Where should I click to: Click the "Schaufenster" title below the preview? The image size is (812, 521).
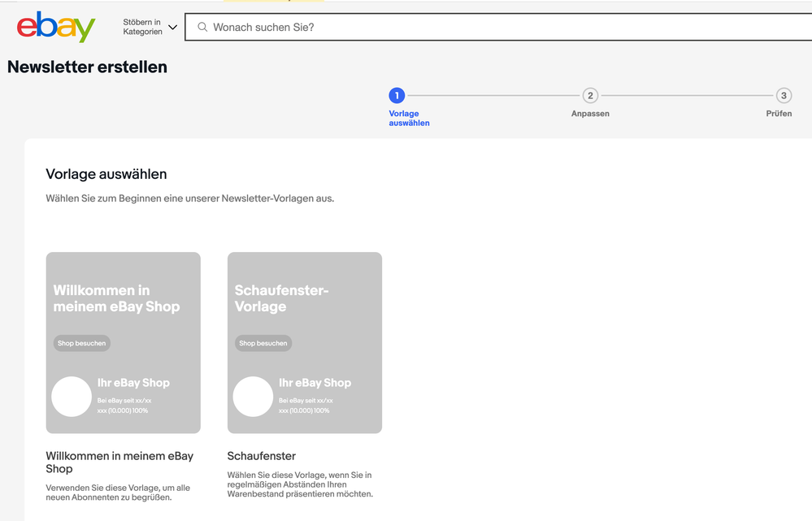click(261, 456)
